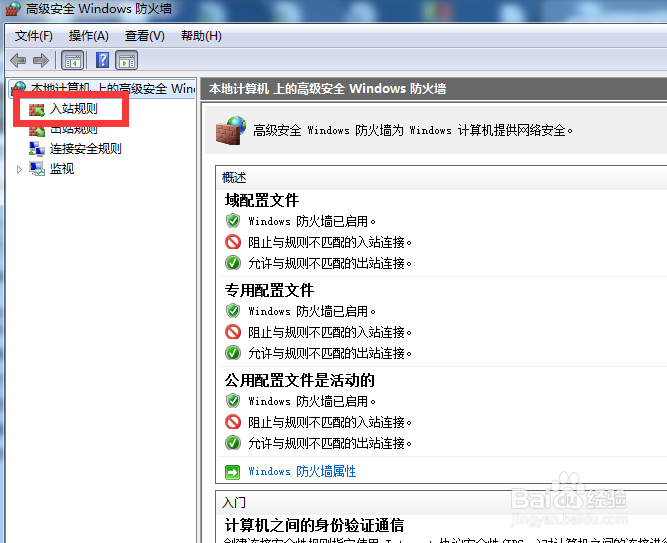Open the Windows 防火墙属性 link
Image resolution: width=667 pixels, height=543 pixels.
point(302,472)
